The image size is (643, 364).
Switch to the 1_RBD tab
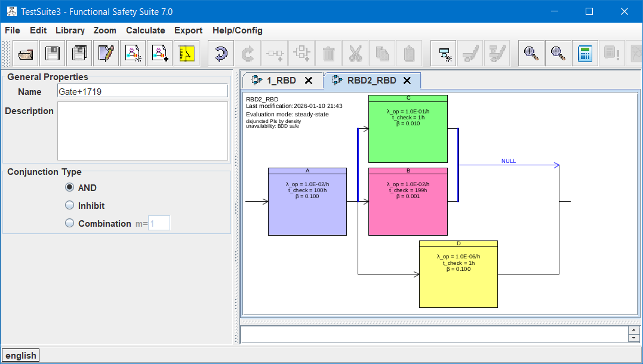pyautogui.click(x=281, y=81)
